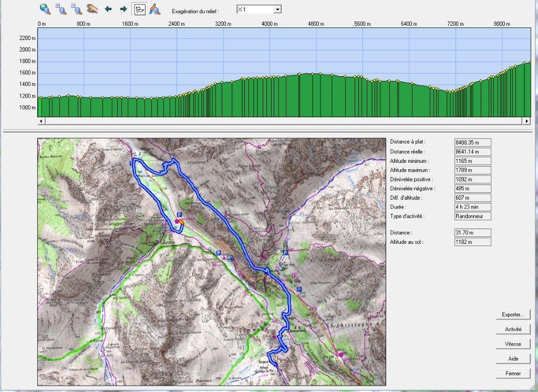Click the Aide button
This screenshot has width=538, height=392.
512,359
